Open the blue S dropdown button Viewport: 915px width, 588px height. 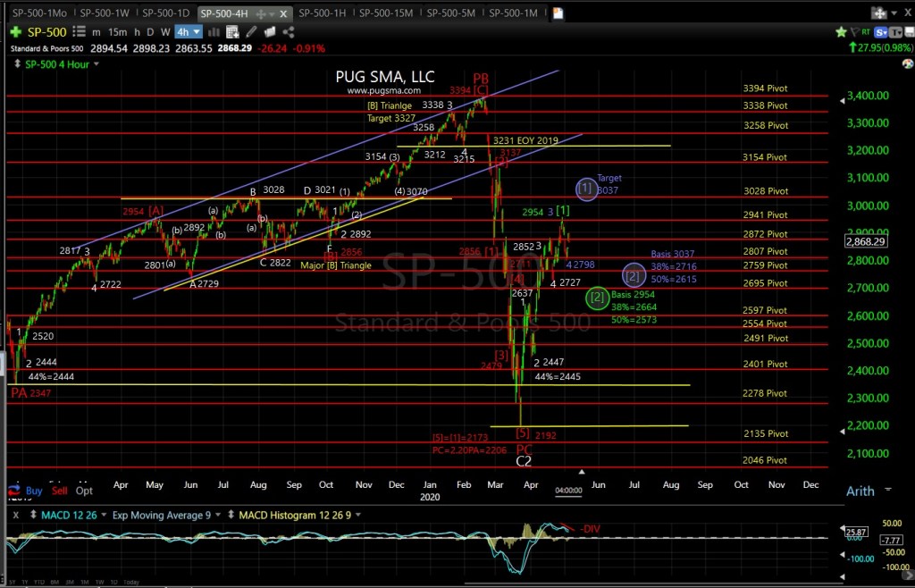[x=881, y=32]
